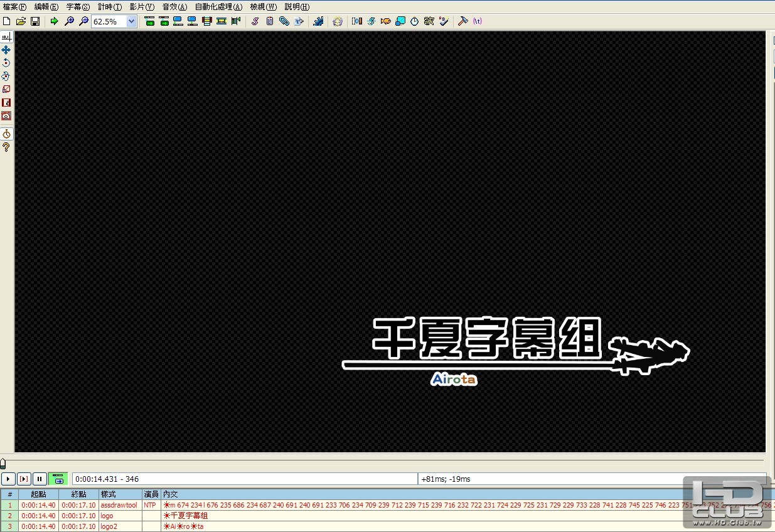Snap subtitle end to video icon
Viewport: 775px width, 532px height.
point(192,21)
